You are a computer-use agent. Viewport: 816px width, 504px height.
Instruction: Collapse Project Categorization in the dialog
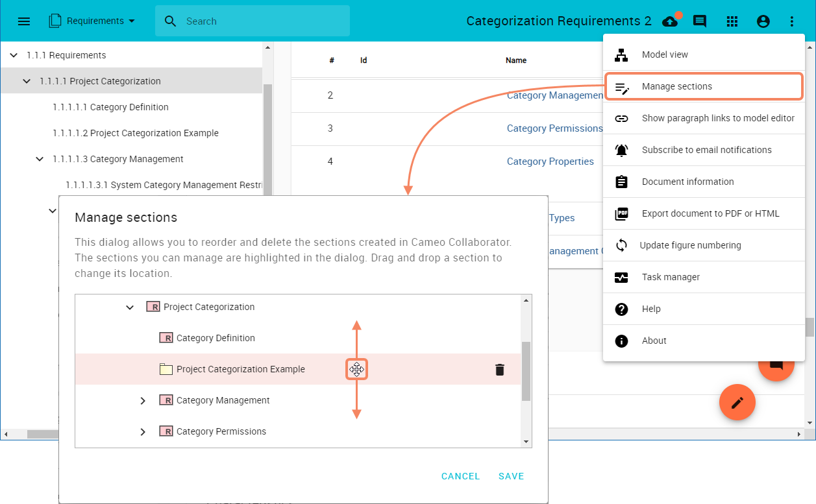[x=130, y=307]
